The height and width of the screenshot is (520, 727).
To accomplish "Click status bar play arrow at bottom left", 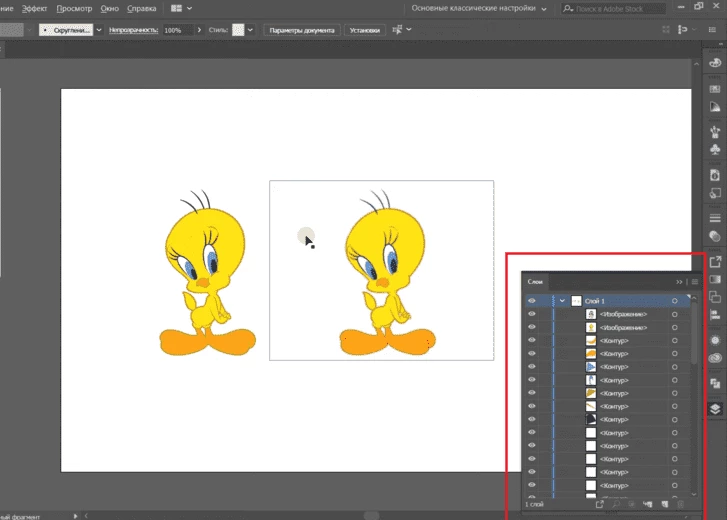I will pyautogui.click(x=75, y=516).
